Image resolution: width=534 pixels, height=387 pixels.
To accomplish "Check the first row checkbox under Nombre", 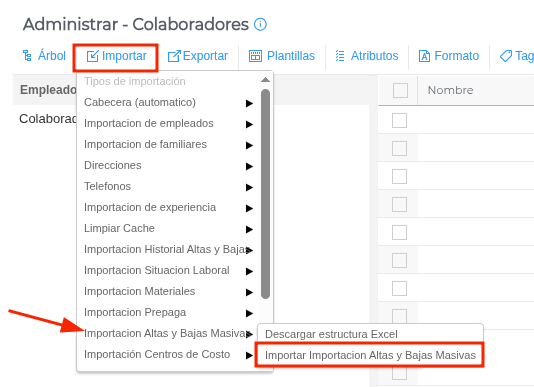I will pyautogui.click(x=399, y=121).
